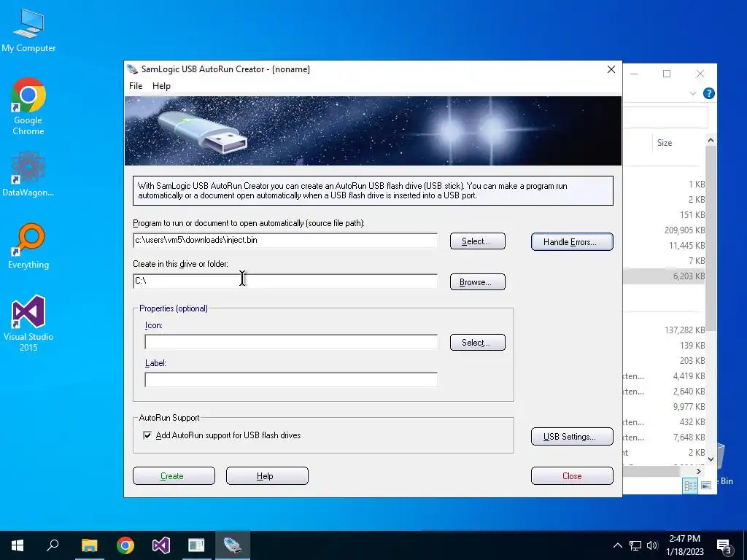This screenshot has height=560, width=747.
Task: Select the 151 KB file row
Action: point(664,215)
